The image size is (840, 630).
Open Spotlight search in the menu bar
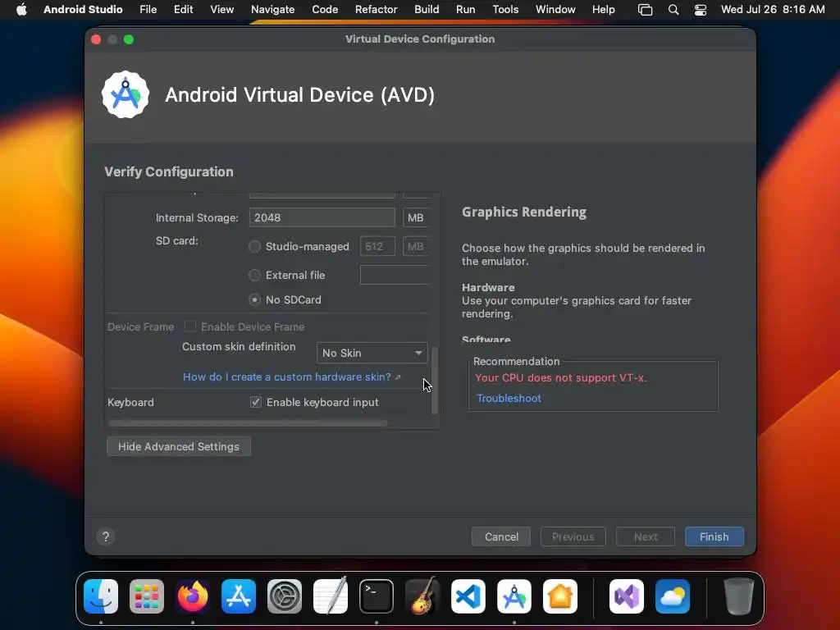click(673, 10)
